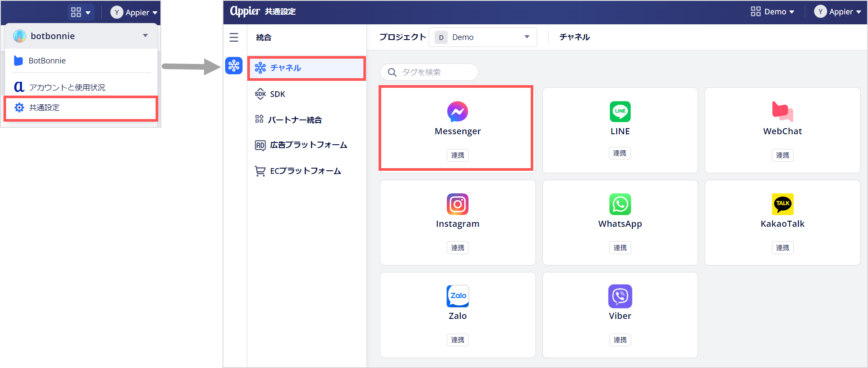868x368 pixels.
Task: Select the チャネル menu item
Action: (306, 68)
